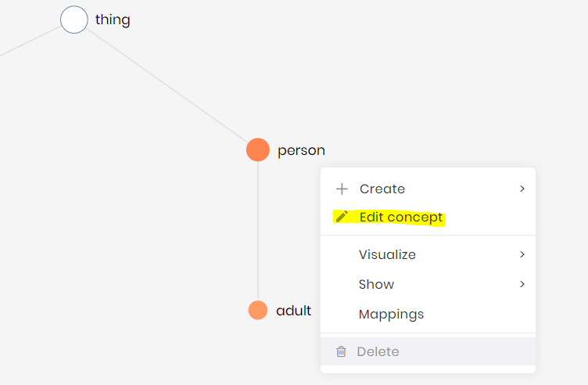
Task: Expand the Create submenu arrow
Action: pos(522,189)
